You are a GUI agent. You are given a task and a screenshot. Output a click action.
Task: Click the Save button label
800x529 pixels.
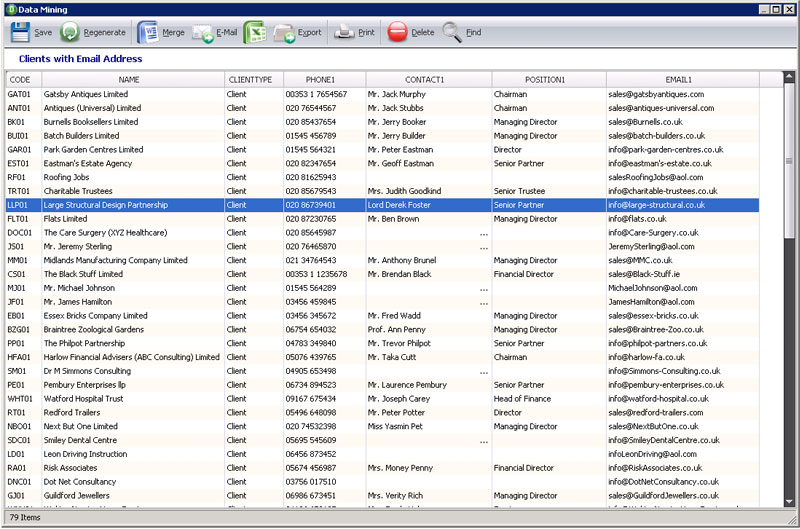pyautogui.click(x=43, y=32)
